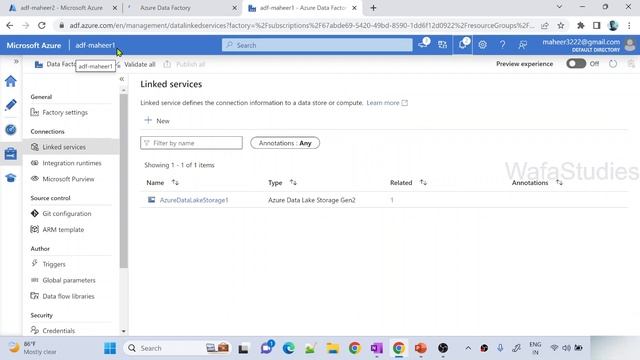This screenshot has height=360, width=640.
Task: Open Microsoft Edge from the taskbar
Action: pyautogui.click(x=289, y=348)
